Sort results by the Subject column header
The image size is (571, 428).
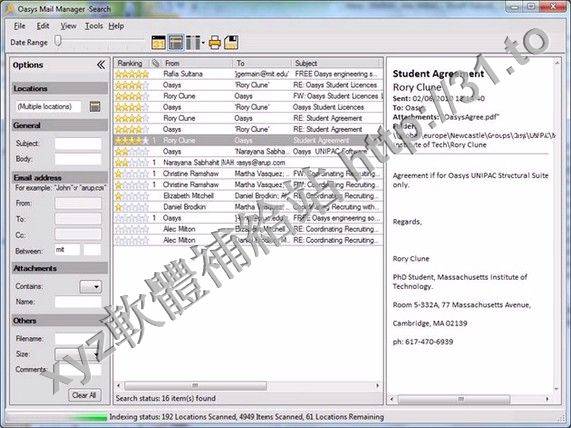[x=335, y=63]
